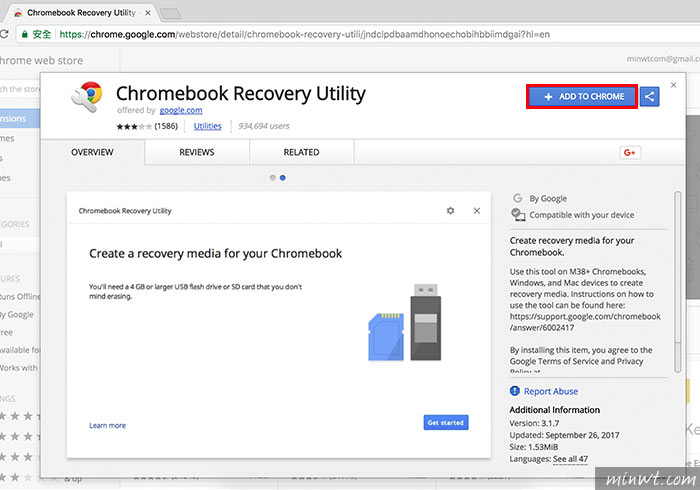
Task: Open the google.com publisher link
Action: (181, 110)
